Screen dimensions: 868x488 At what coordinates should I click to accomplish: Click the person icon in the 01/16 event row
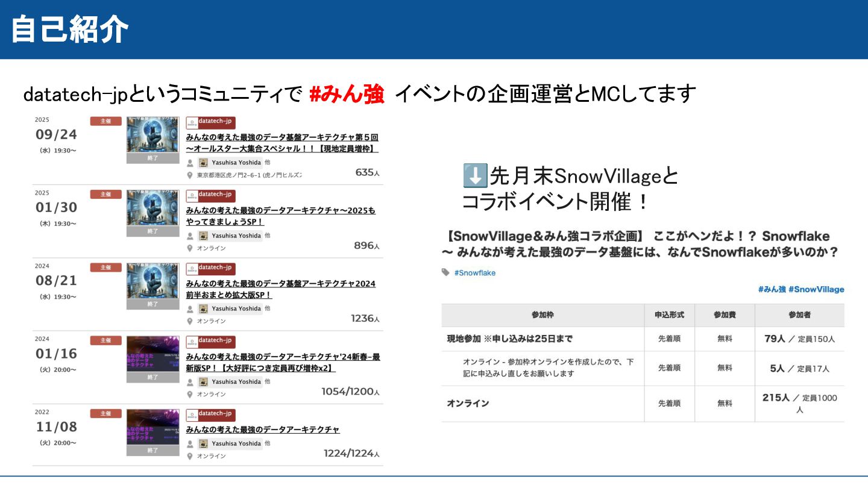pos(190,382)
